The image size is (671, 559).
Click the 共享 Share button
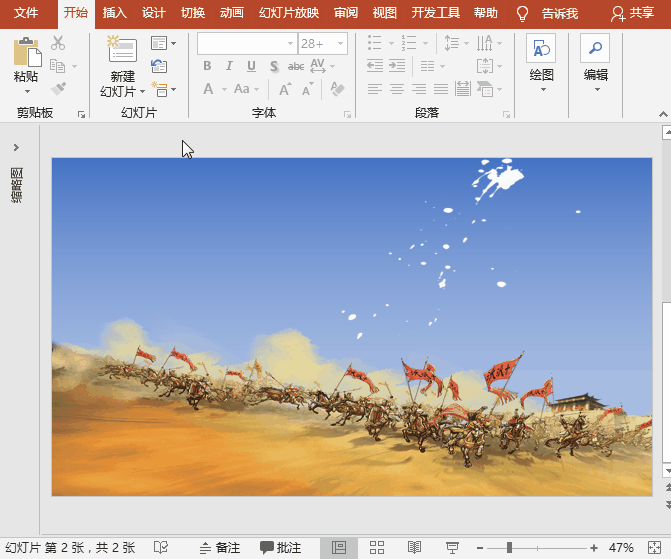pyautogui.click(x=632, y=13)
